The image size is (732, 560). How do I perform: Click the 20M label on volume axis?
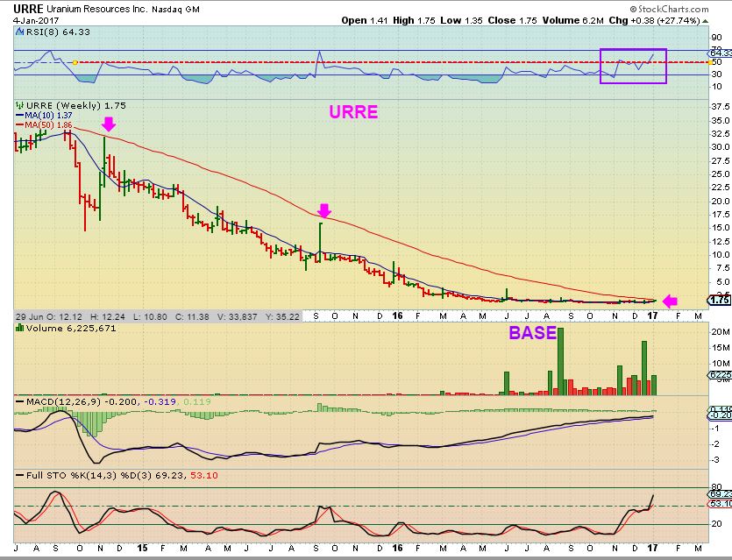coord(720,332)
